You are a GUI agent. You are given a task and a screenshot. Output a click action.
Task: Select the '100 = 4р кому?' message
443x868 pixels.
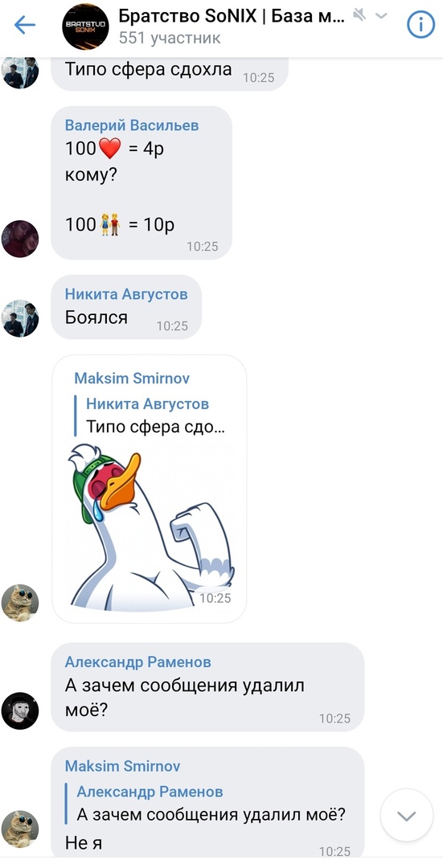pos(142,183)
